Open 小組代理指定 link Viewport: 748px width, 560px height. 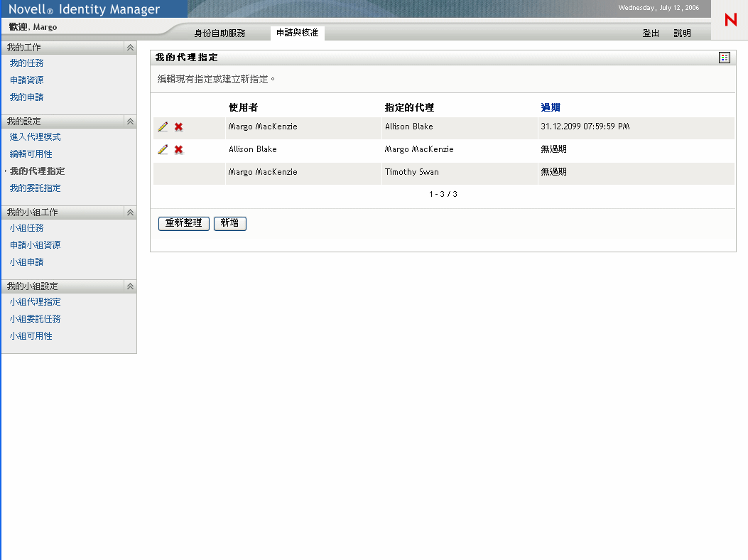36,302
